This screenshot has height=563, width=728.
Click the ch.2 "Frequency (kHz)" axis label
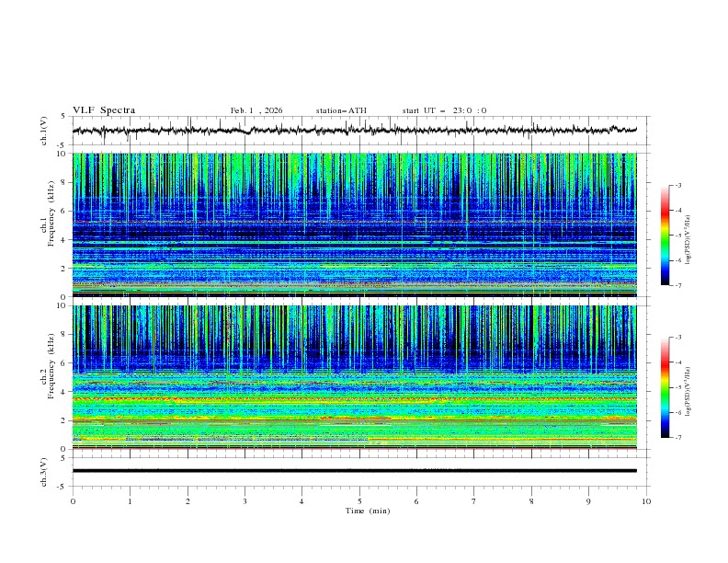pos(51,365)
